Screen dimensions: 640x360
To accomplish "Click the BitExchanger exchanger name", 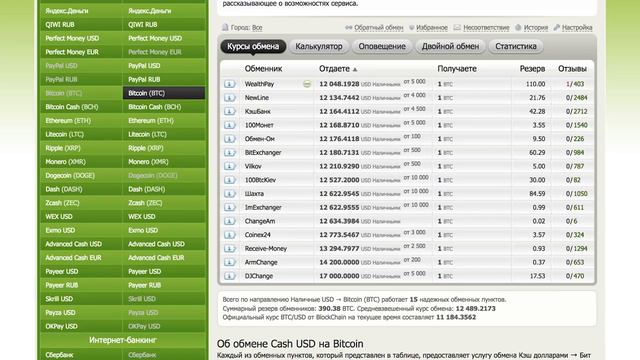I will (x=263, y=153).
